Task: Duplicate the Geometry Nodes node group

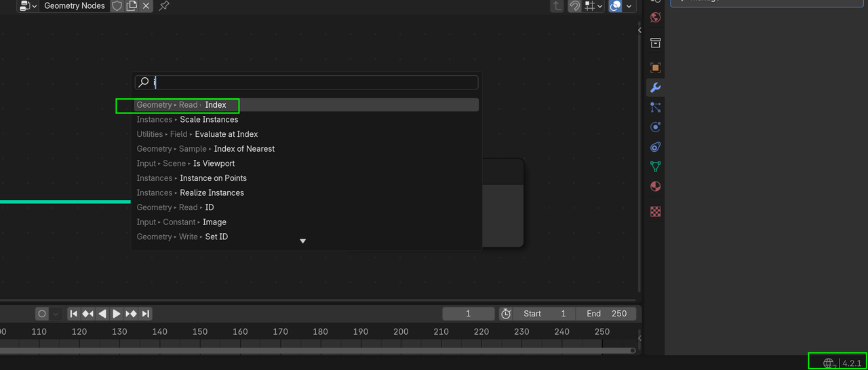Action: 132,6
